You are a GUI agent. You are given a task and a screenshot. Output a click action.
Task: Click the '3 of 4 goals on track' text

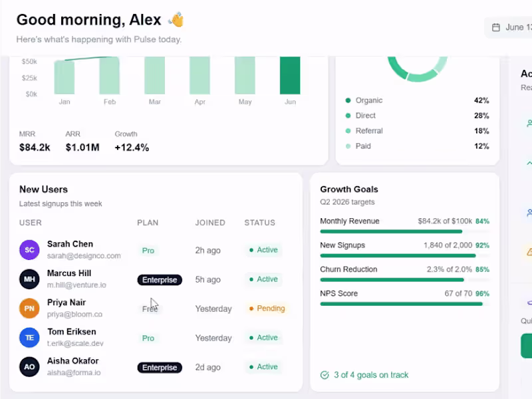pos(371,375)
